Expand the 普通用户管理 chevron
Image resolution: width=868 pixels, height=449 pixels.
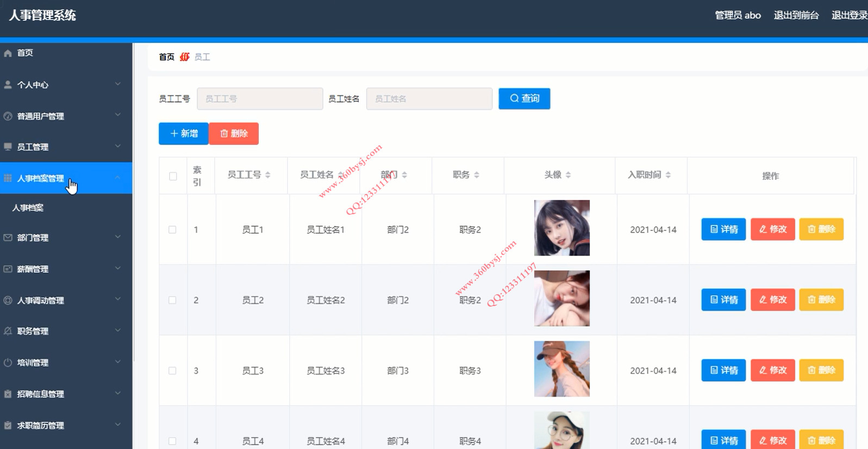point(118,115)
